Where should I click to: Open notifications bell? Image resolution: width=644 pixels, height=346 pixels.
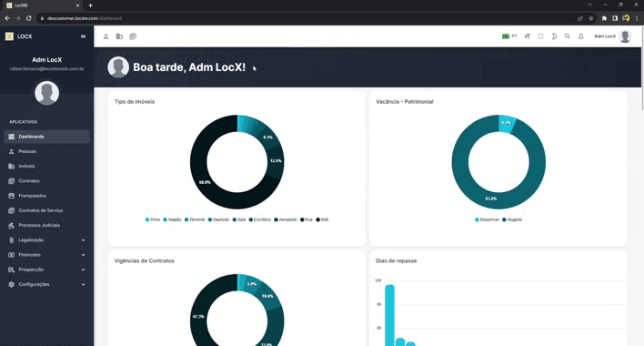580,36
